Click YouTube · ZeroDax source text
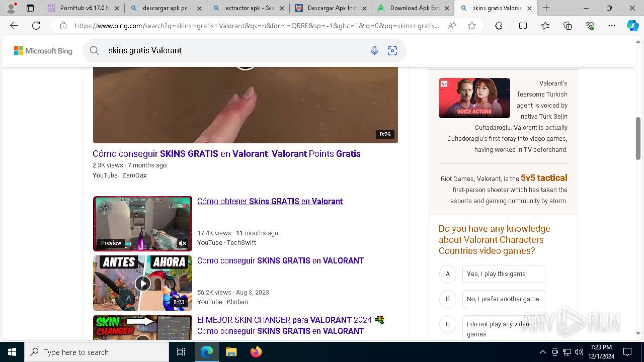The image size is (644, 362). pyautogui.click(x=120, y=175)
